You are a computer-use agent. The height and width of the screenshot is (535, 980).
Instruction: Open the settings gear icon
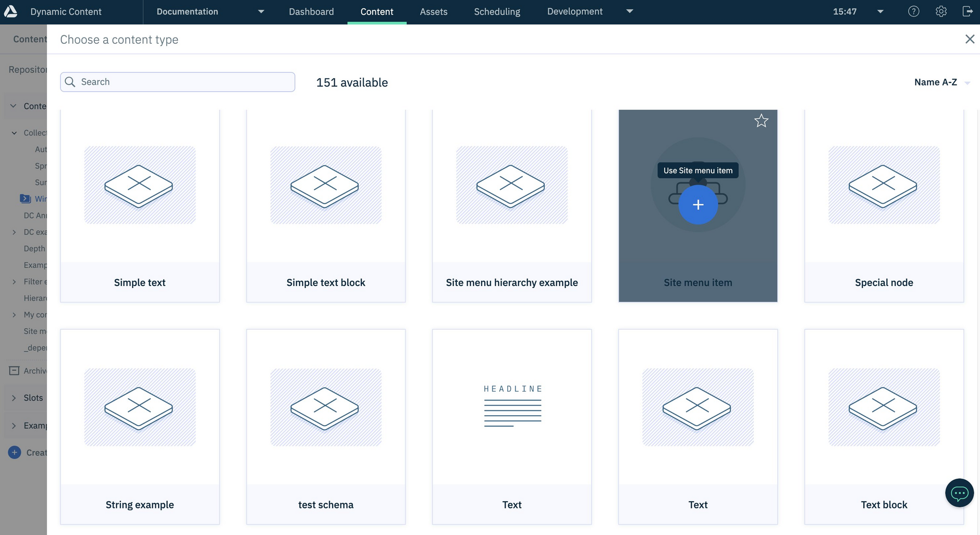[941, 11]
